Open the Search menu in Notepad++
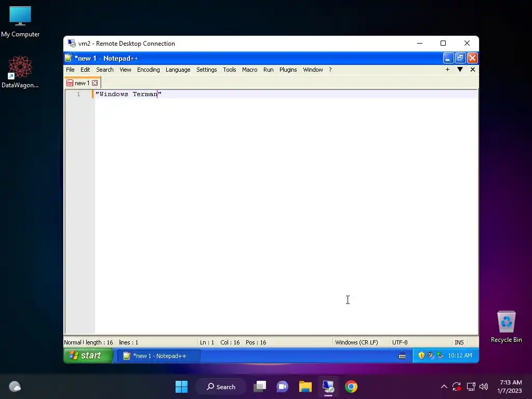532x399 pixels. [105, 70]
